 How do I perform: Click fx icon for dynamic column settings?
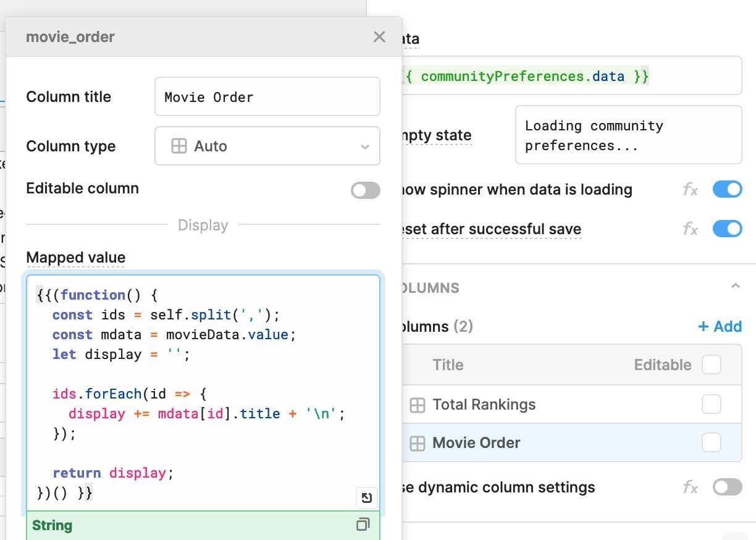[x=690, y=487]
